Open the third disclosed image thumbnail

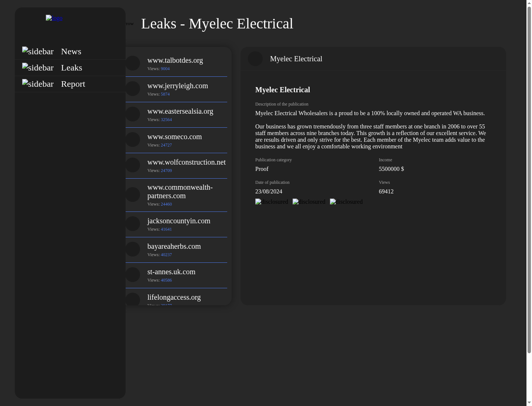[346, 202]
